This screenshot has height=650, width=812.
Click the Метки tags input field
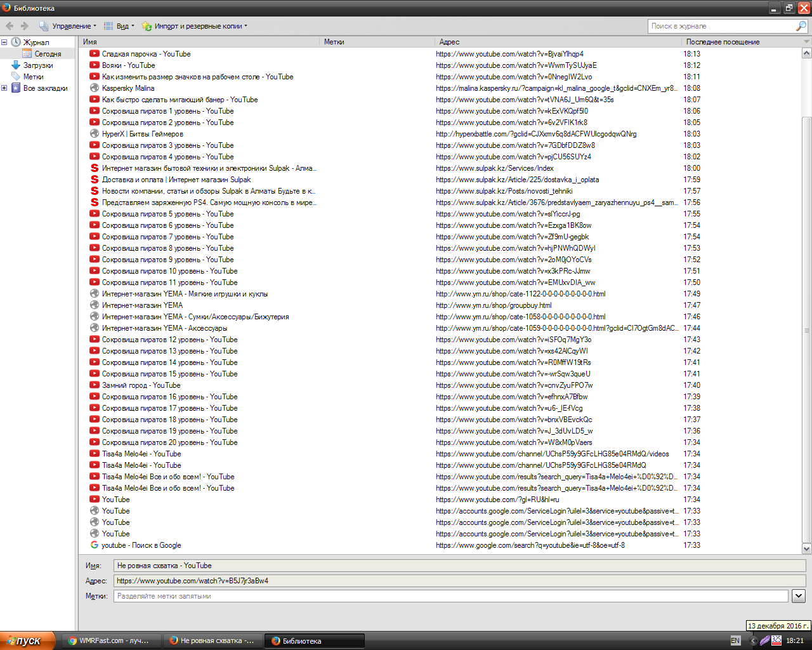[451, 596]
